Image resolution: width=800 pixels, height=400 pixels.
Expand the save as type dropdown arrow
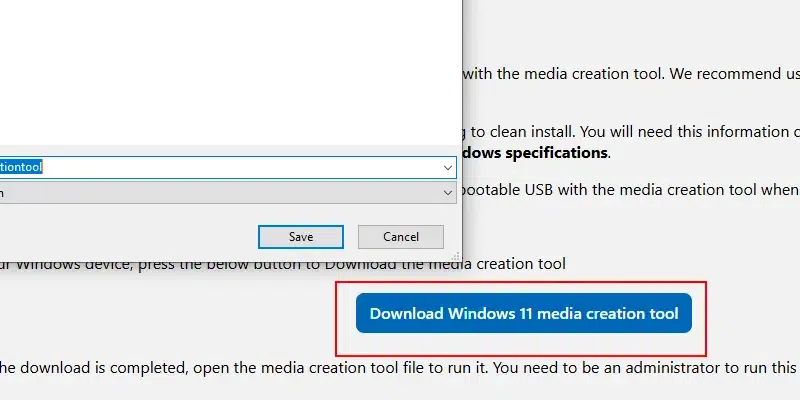447,193
